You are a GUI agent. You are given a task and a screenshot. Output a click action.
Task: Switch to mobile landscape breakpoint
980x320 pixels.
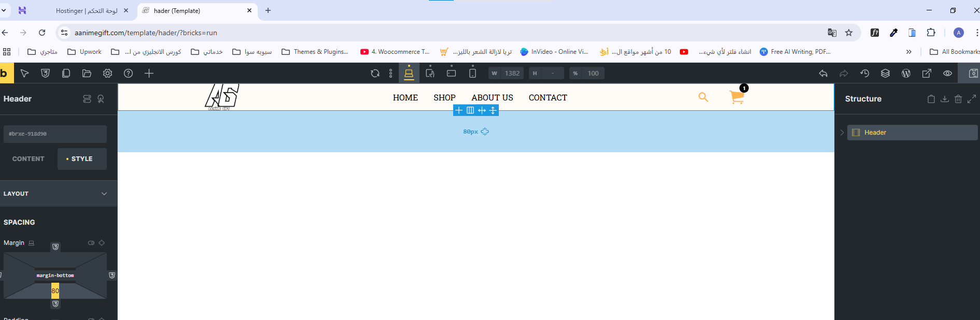pyautogui.click(x=451, y=73)
